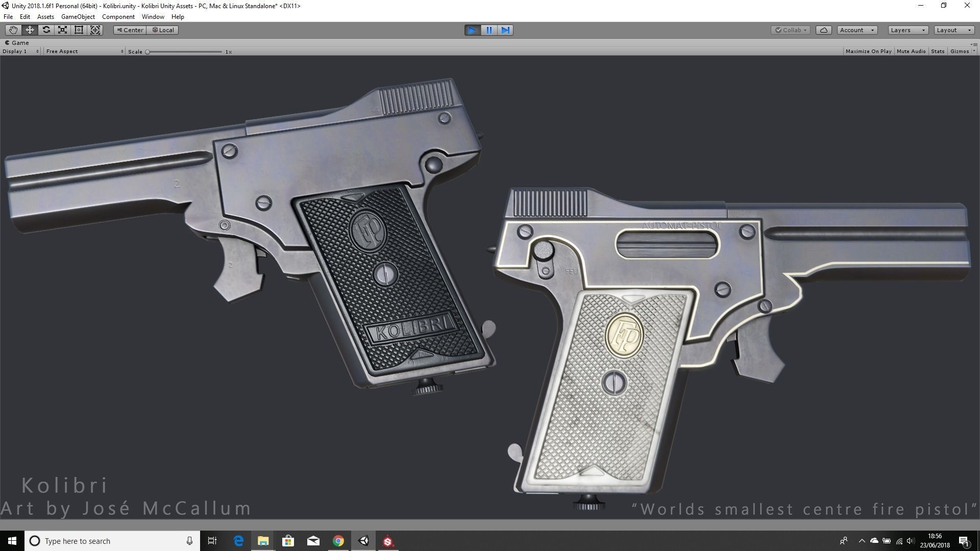Select the Game tab
The height and width of the screenshot is (551, 980).
click(x=17, y=43)
